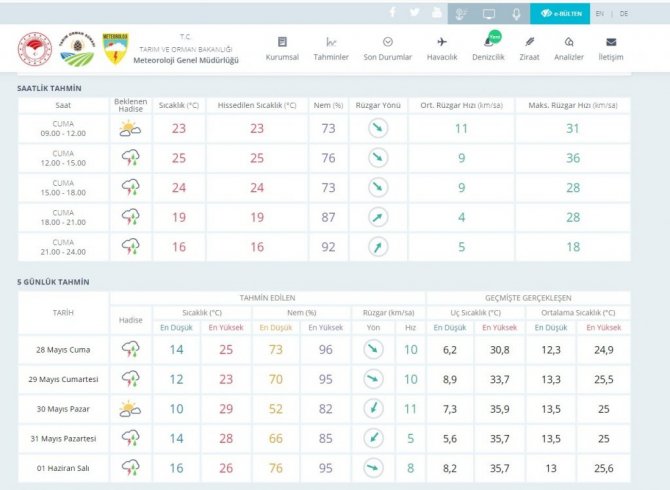Open the Facebook page icon
The height and width of the screenshot is (490, 670).
(x=391, y=13)
